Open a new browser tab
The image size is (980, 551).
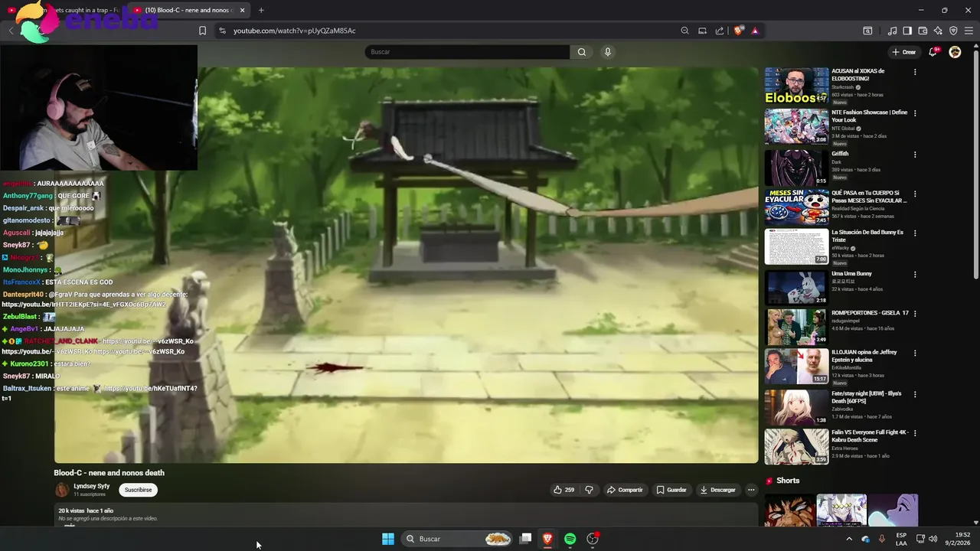(261, 10)
